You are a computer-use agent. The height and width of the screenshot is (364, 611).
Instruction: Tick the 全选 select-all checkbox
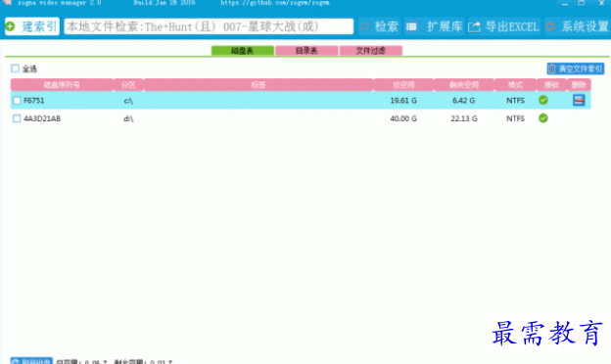[x=16, y=68]
